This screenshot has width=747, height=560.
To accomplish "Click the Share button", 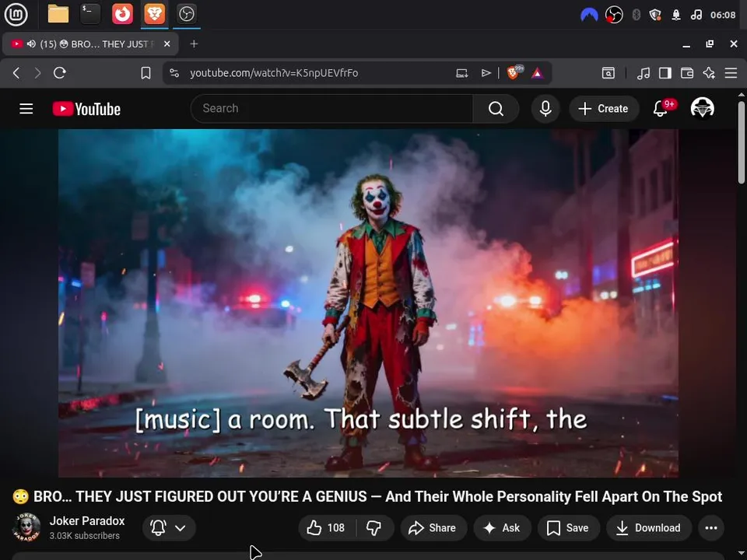I will (433, 527).
